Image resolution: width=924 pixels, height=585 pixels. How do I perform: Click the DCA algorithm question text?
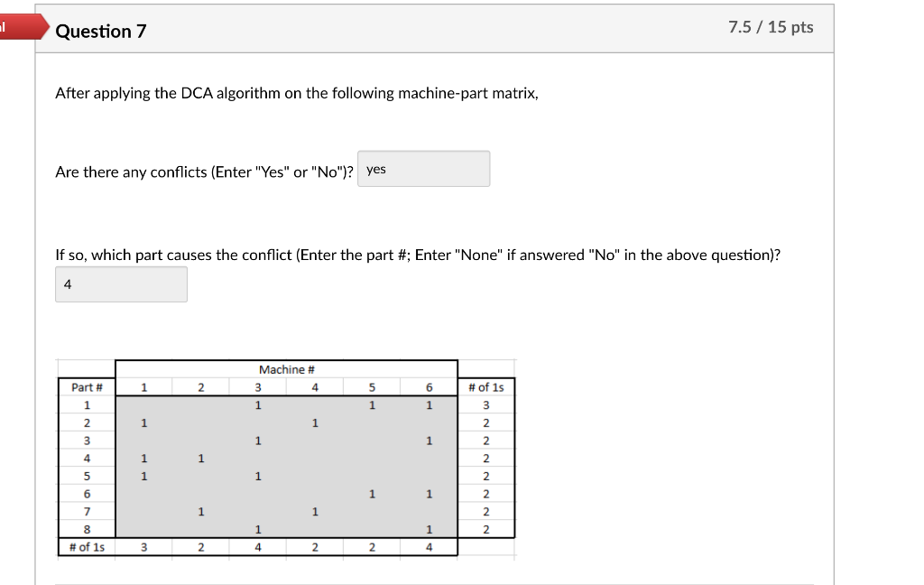point(298,93)
